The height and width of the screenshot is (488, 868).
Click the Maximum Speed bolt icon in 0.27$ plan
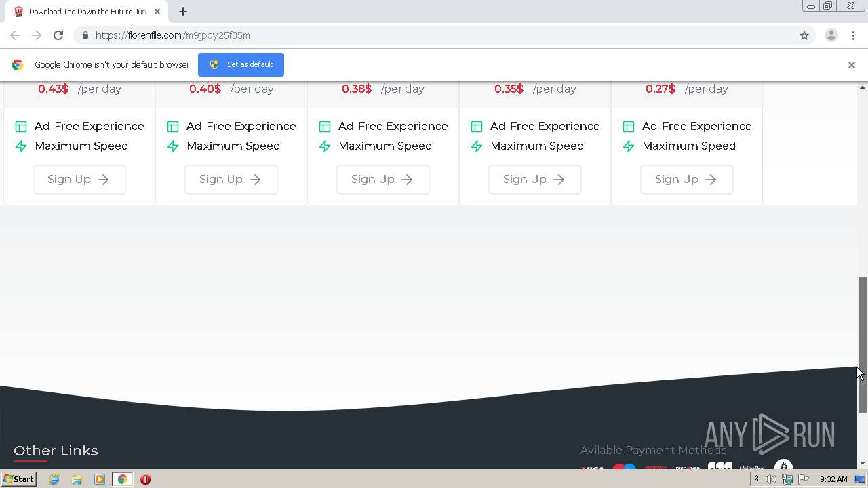tap(629, 146)
